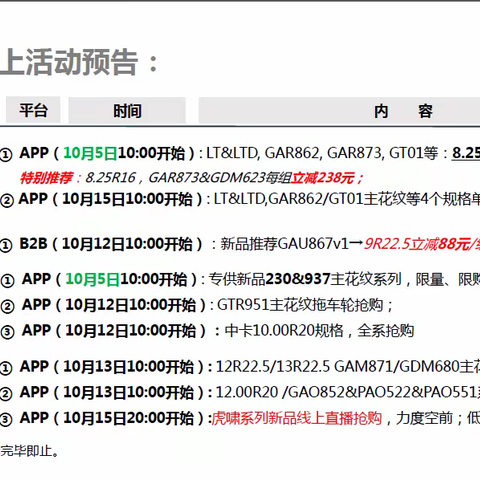
Task: Click the text LT&LTD,GAR862/GT01主花纹
Action: pos(310,199)
